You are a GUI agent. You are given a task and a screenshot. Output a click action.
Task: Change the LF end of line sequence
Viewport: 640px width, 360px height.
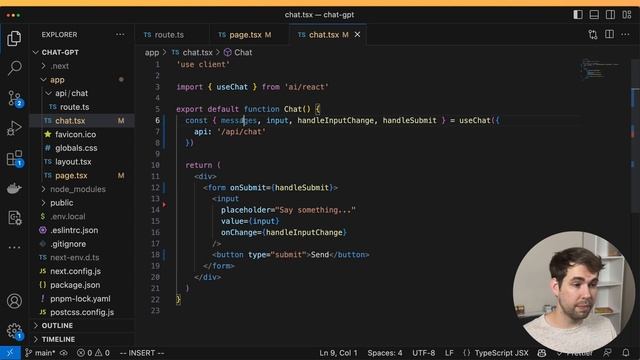[x=449, y=353]
